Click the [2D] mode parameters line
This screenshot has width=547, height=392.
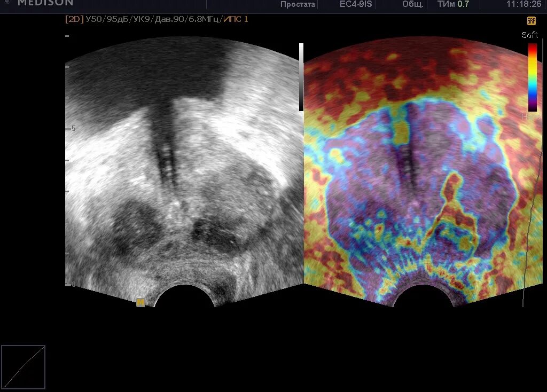tap(157, 19)
